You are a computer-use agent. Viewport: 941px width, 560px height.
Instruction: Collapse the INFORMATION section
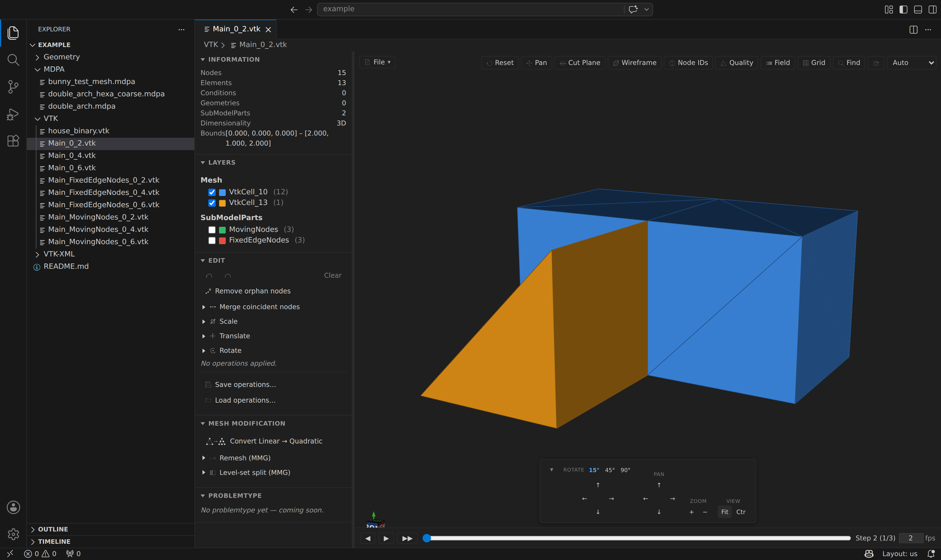pos(234,60)
